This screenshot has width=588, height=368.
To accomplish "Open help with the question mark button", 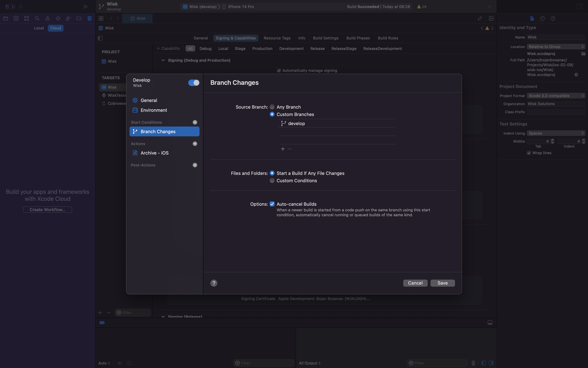I will 214,283.
